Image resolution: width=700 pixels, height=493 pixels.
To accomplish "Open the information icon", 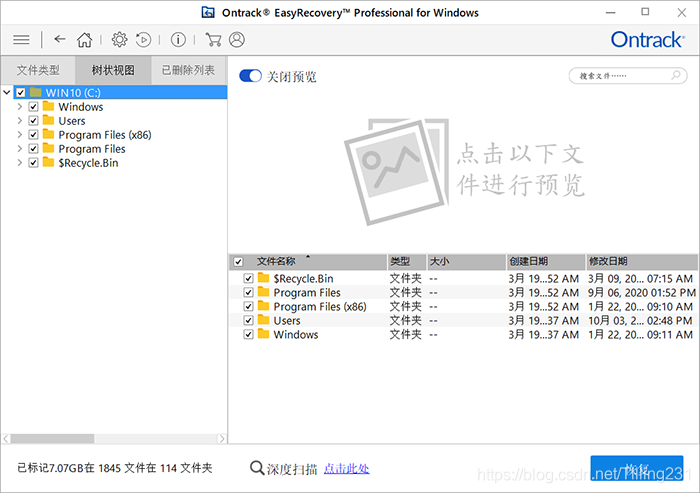I will pyautogui.click(x=178, y=40).
